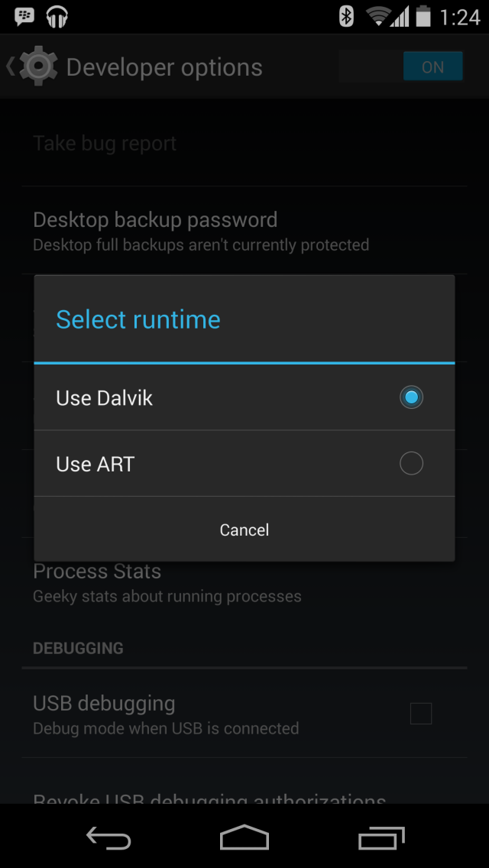Open the BBM notification icon
The width and height of the screenshot is (489, 868).
[x=24, y=16]
